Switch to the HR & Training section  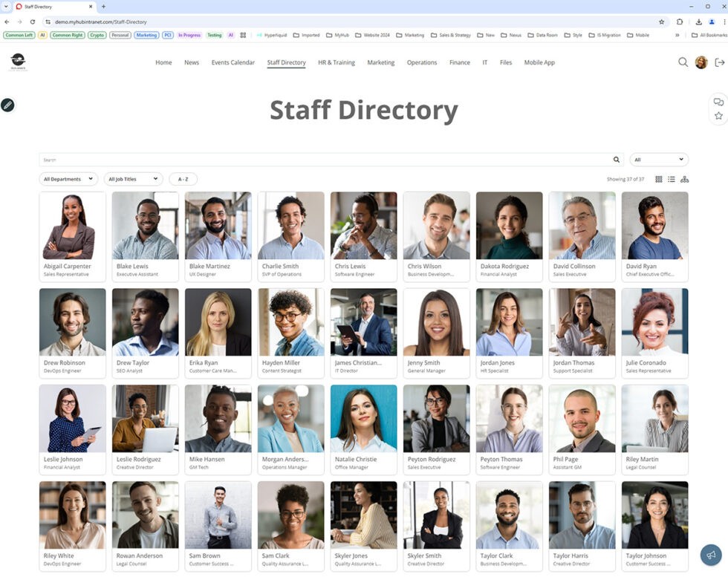point(336,62)
